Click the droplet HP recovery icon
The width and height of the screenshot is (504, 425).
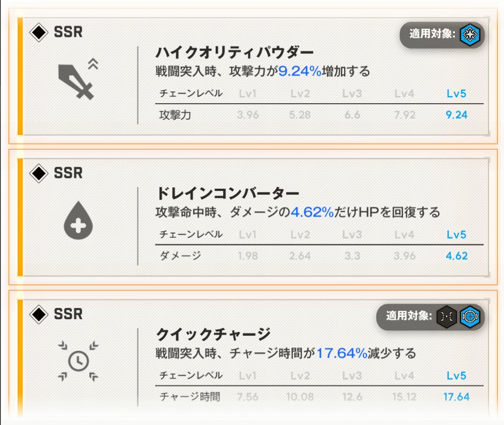point(78,221)
